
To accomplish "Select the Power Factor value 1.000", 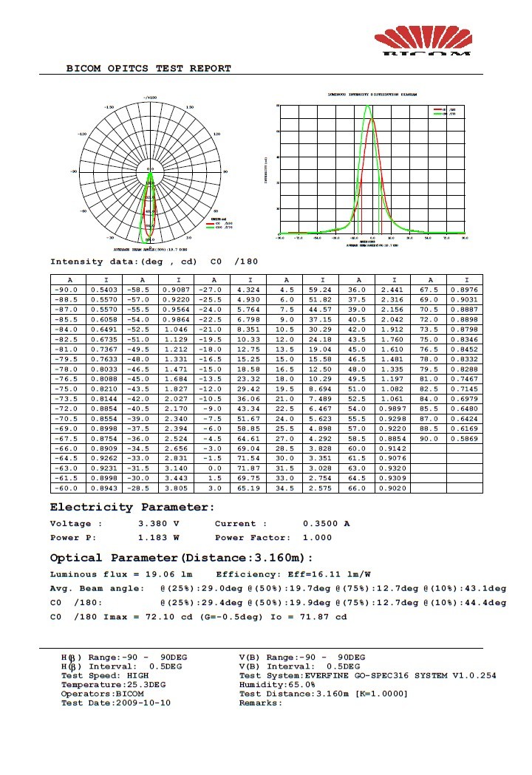I will 318,537.
